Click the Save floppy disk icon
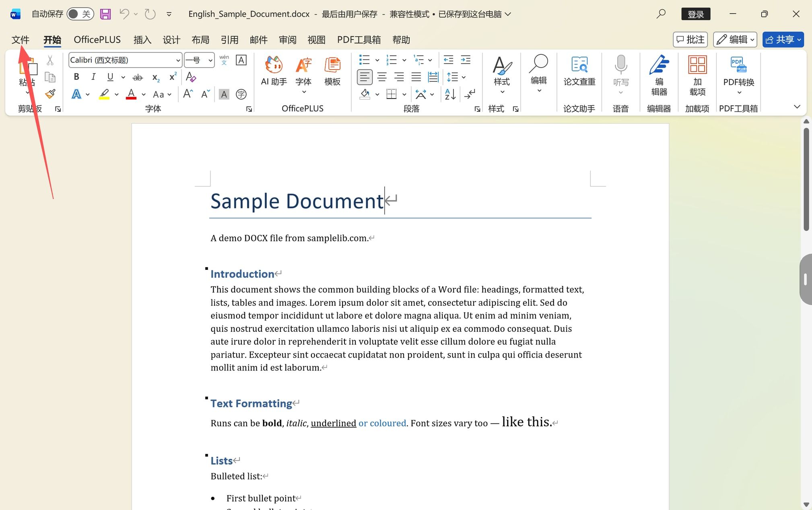This screenshot has width=812, height=510. click(x=105, y=14)
